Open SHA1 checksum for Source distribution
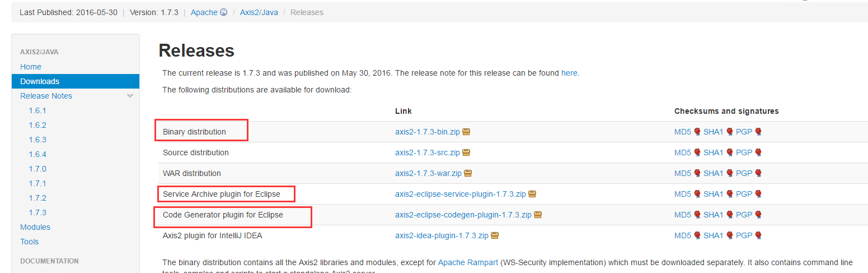This screenshot has height=273, width=868. pos(714,152)
